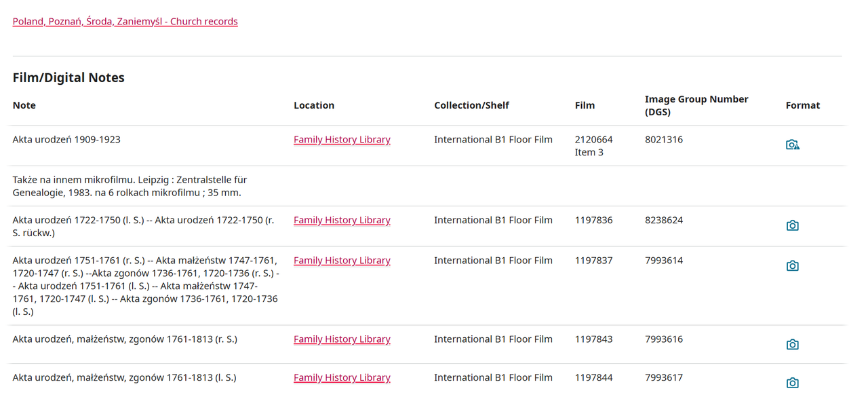This screenshot has height=397, width=868.
Task: Open camera icon for film 1197843
Action: click(792, 344)
